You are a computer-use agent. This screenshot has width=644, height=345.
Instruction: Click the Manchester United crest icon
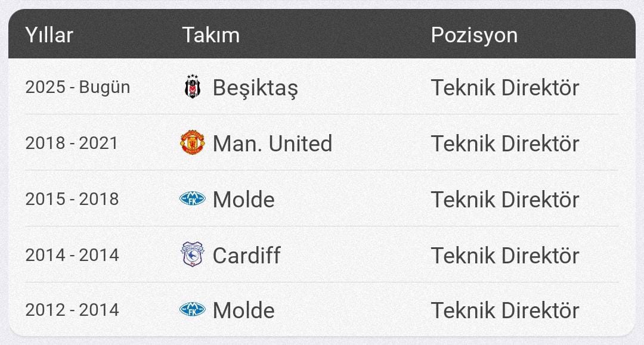tap(192, 143)
